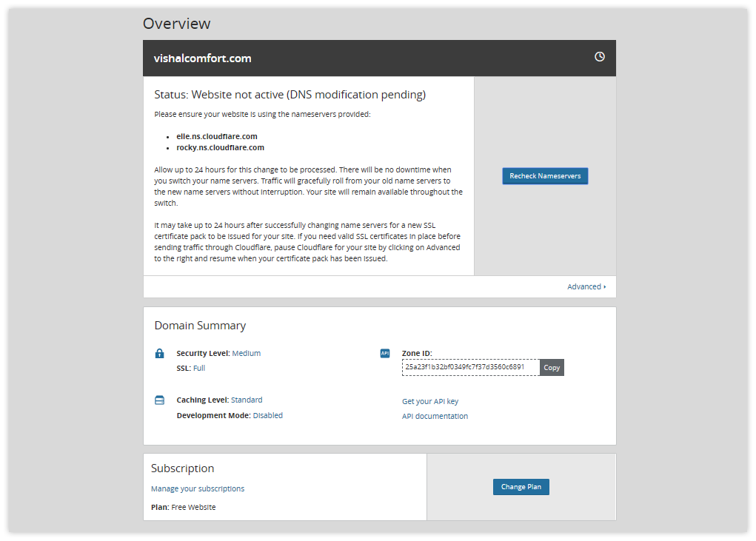This screenshot has width=756, height=541.
Task: Click the SSL label in Domain Summary
Action: pos(184,368)
